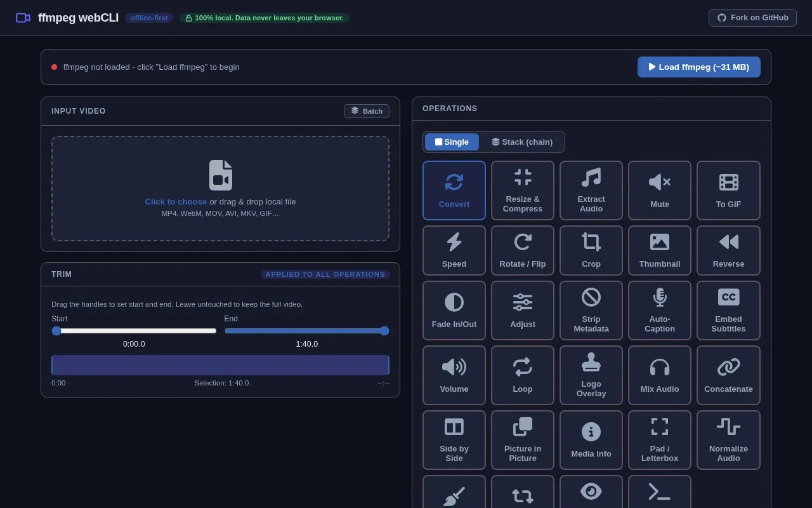Click the 'Applied to all operations' label
Screen dimensions: 812x508
(x=325, y=274)
